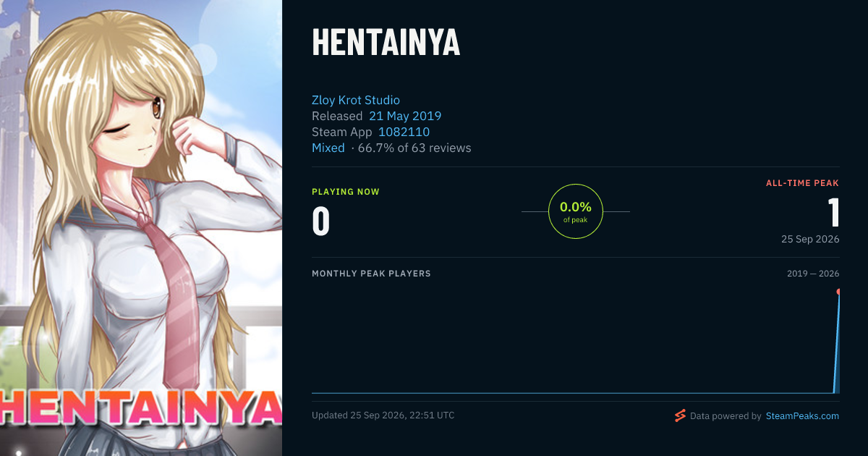The image size is (868, 456).
Task: Click the All-Time Peak label
Action: pos(802,183)
